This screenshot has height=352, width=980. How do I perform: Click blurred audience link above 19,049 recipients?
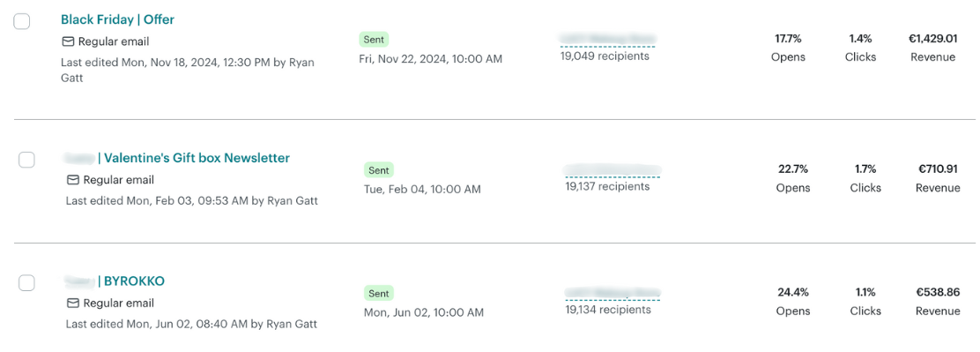coord(607,40)
